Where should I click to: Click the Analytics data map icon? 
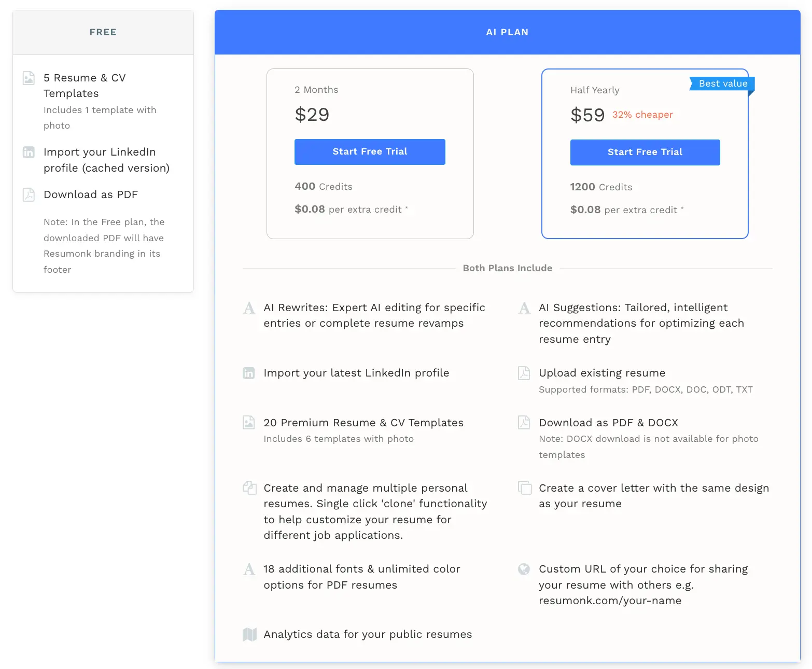pyautogui.click(x=249, y=634)
